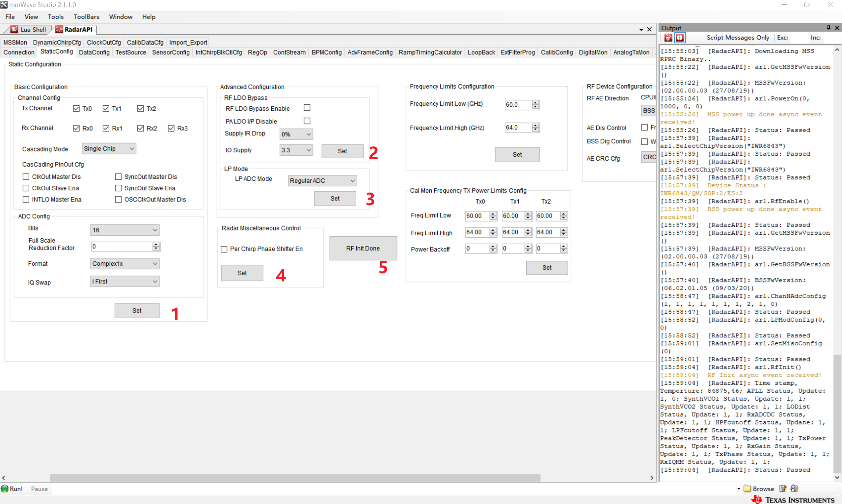
Task: Expand the LP ADC Mode dropdown
Action: pos(322,181)
